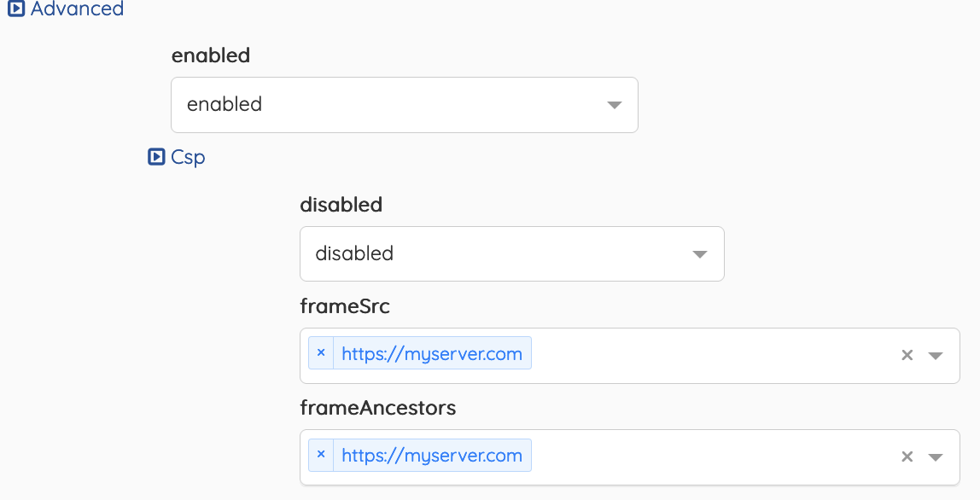Image resolution: width=980 pixels, height=500 pixels.
Task: Focus the frameSrc input area
Action: coord(713,356)
